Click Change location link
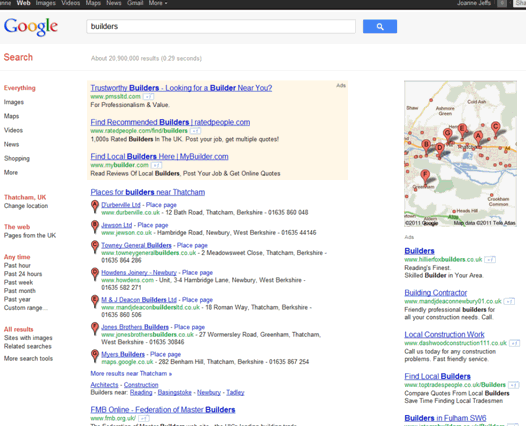This screenshot has width=526, height=427. [x=26, y=206]
